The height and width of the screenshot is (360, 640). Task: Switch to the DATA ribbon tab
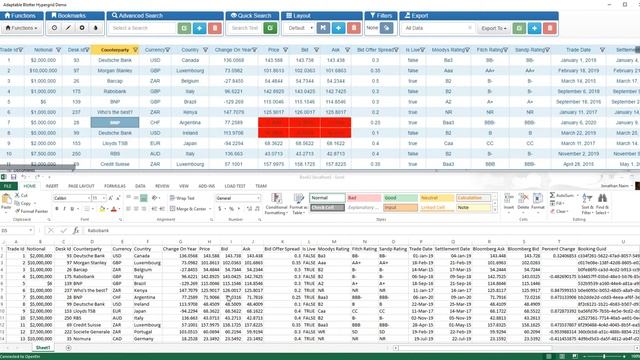pos(140,186)
